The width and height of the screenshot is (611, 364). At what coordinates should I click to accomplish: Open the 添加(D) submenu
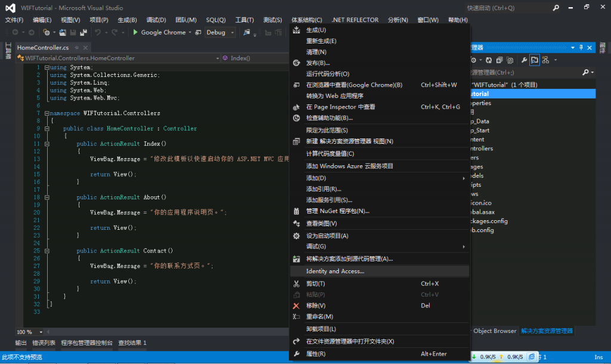pos(379,178)
